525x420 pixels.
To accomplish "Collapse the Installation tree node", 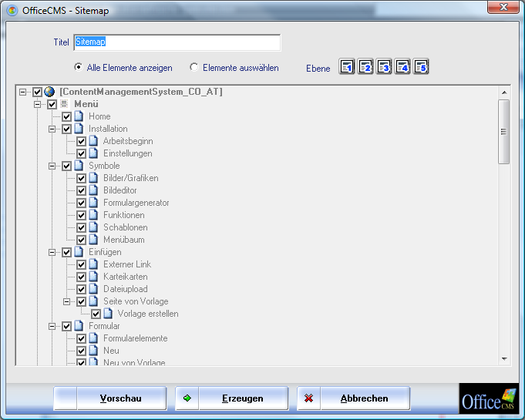I will [52, 129].
